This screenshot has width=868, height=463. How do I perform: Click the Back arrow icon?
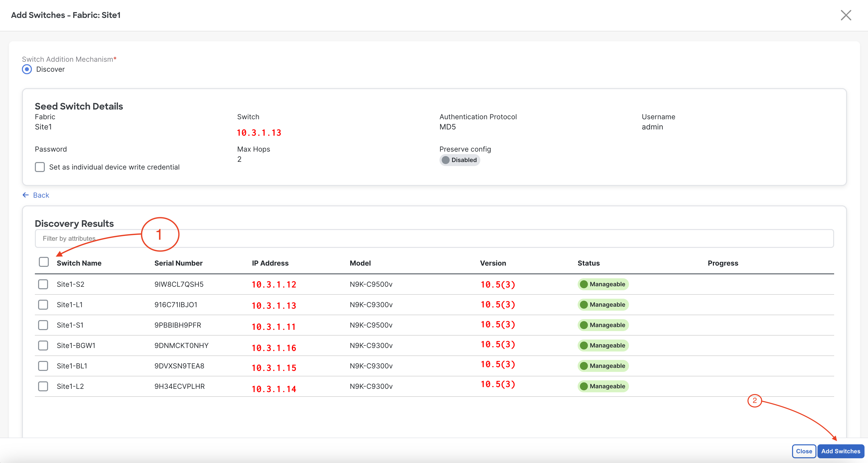tap(26, 195)
